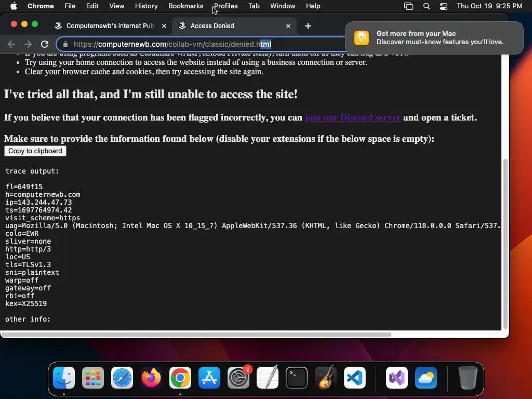Focus the address bar URL
The height and width of the screenshot is (399, 532).
point(172,44)
